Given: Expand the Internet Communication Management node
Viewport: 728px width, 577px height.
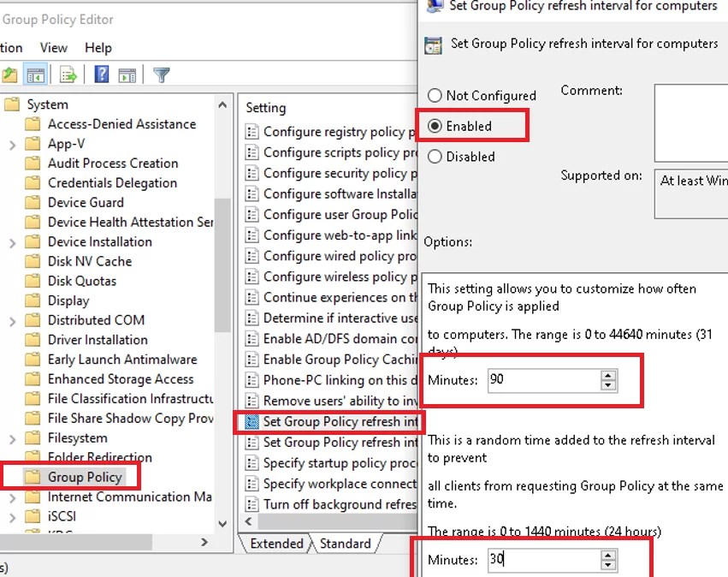Looking at the screenshot, I should (14, 496).
